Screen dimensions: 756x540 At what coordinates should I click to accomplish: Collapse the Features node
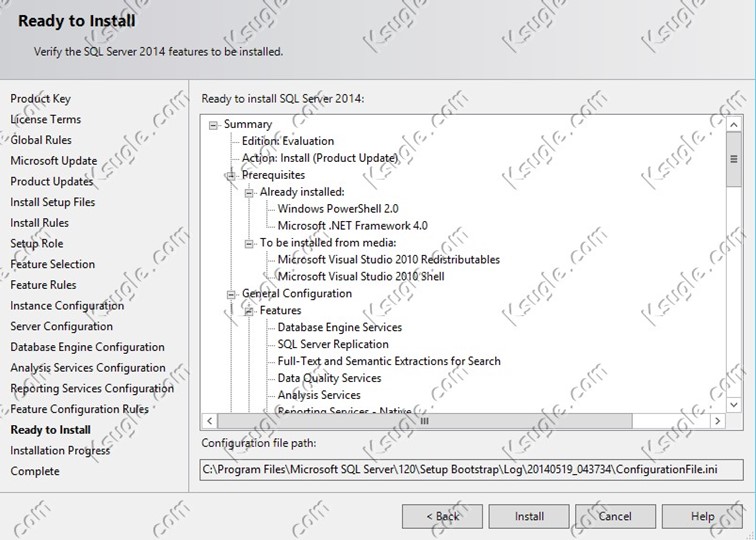[x=249, y=311]
